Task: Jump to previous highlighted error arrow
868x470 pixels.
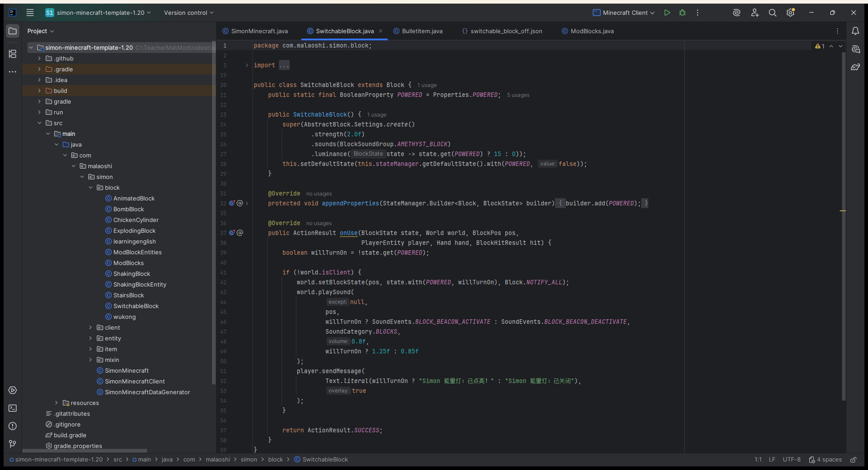Action: coord(831,46)
